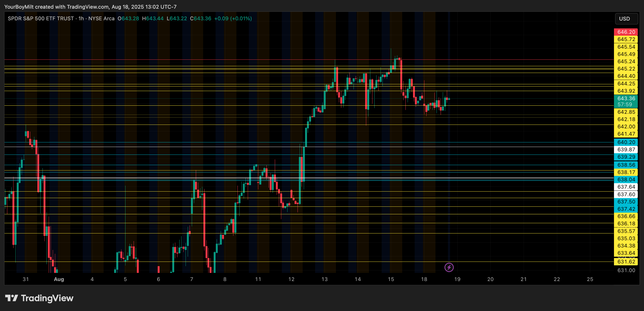
Task: Click the yellow 631.62 price level label
Action: [626, 262]
